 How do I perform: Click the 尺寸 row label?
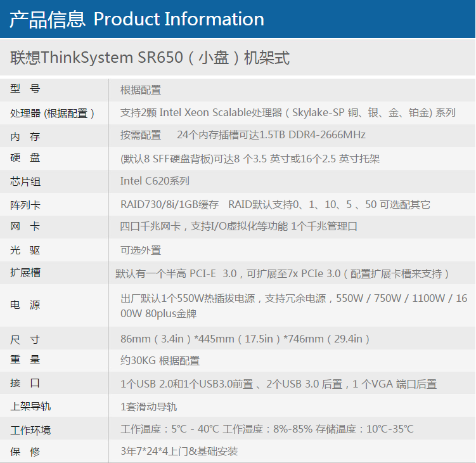[x=25, y=339]
